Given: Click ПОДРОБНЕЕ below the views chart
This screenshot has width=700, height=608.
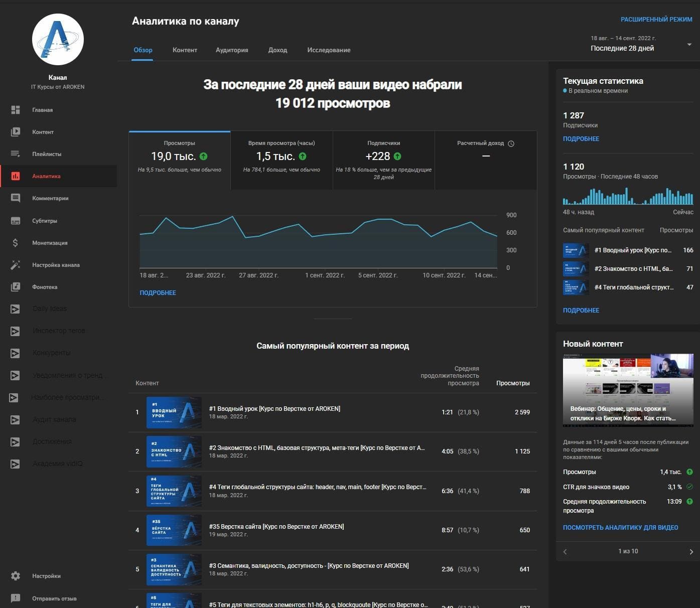Looking at the screenshot, I should click(158, 293).
